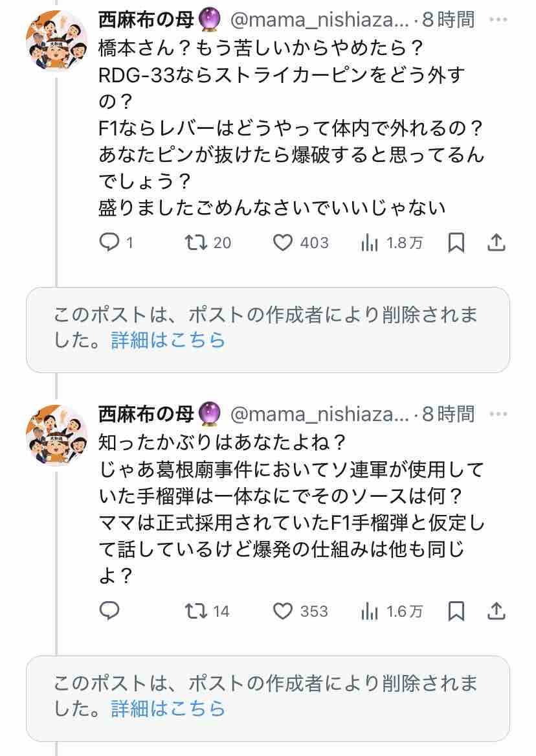Reply to the second post about 葛根廟事件
The height and width of the screenshot is (756, 536).
click(109, 611)
